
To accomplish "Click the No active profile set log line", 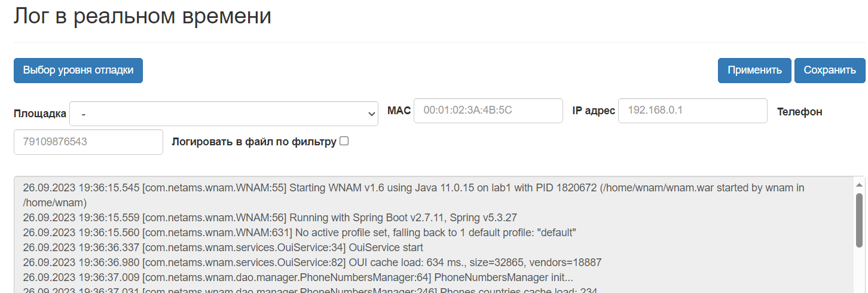I will [x=299, y=233].
